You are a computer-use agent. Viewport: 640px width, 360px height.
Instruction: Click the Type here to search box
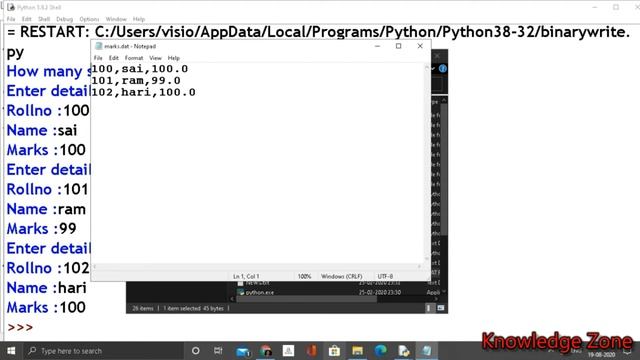104,351
